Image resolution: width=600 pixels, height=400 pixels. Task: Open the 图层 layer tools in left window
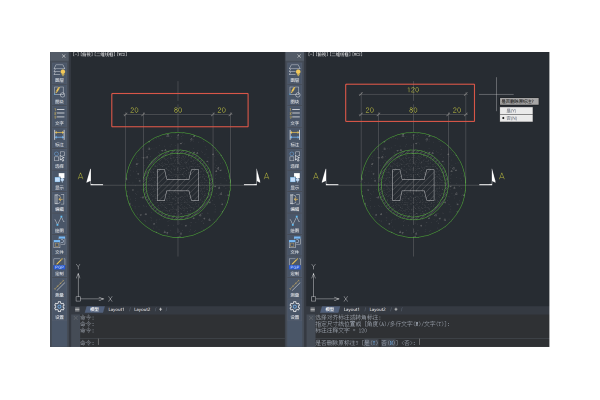(x=59, y=73)
